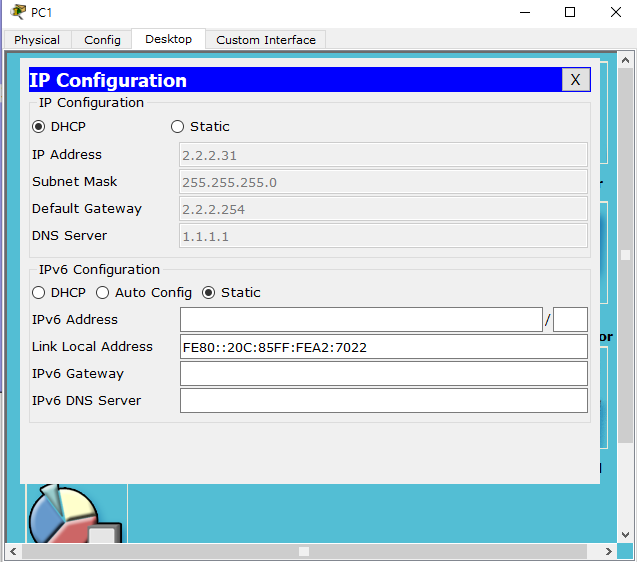Click the horizontal scrollbar left arrow
This screenshot has height=562, width=637.
coord(13,551)
